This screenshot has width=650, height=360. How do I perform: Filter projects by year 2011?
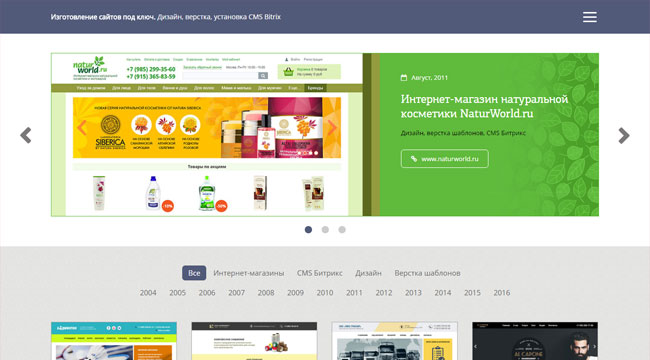pos(354,292)
